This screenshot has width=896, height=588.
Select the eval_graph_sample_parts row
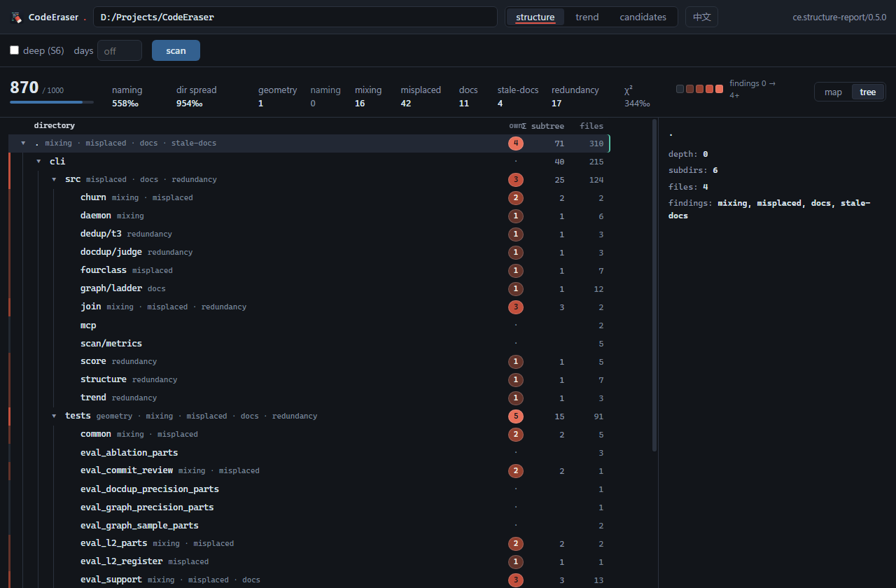click(x=308, y=526)
